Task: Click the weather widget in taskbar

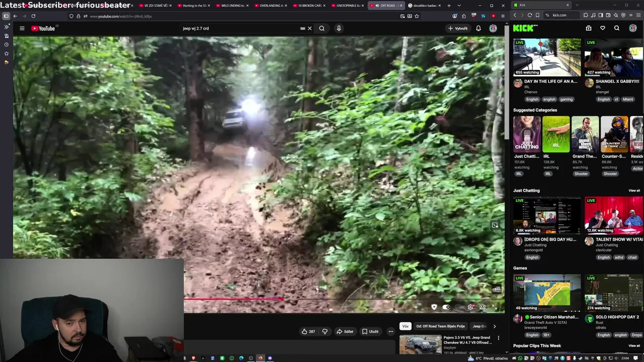Action: tap(487, 358)
